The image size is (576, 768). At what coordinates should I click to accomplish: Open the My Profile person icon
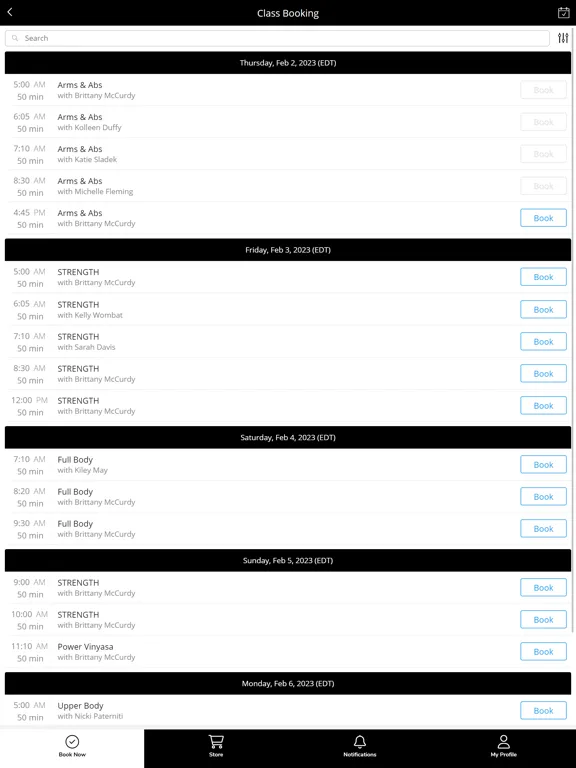pos(504,742)
